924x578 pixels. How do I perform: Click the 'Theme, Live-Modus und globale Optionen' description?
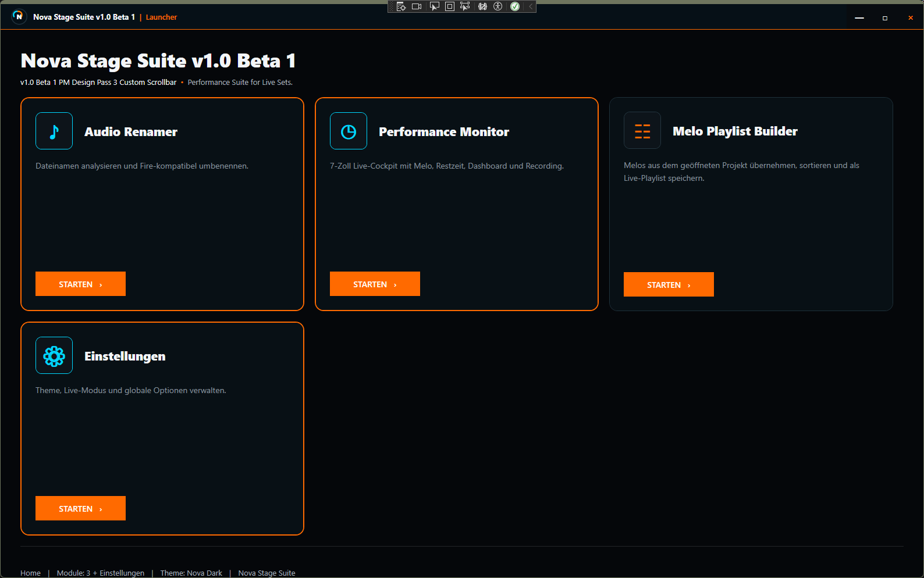click(131, 390)
